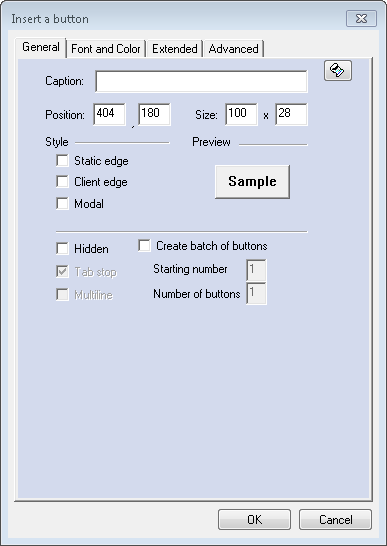Click the color palette icon button
Image resolution: width=387 pixels, height=546 pixels.
(338, 71)
